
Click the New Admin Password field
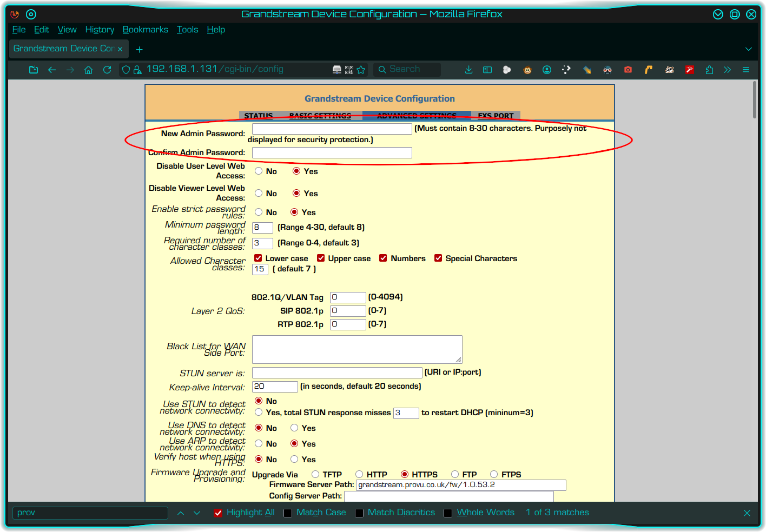pos(332,129)
